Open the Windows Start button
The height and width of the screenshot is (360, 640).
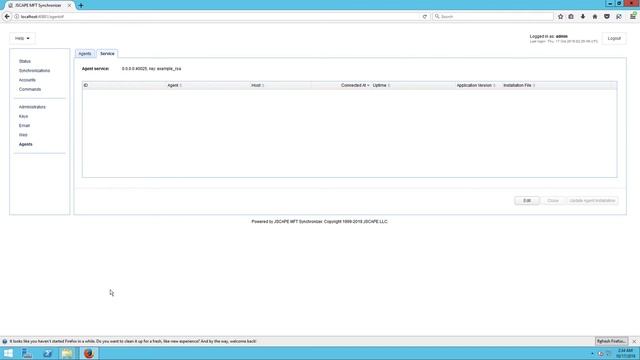click(8, 353)
